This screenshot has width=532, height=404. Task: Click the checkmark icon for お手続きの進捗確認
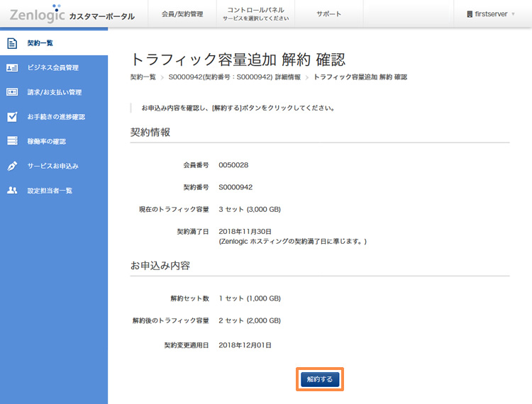click(x=12, y=117)
